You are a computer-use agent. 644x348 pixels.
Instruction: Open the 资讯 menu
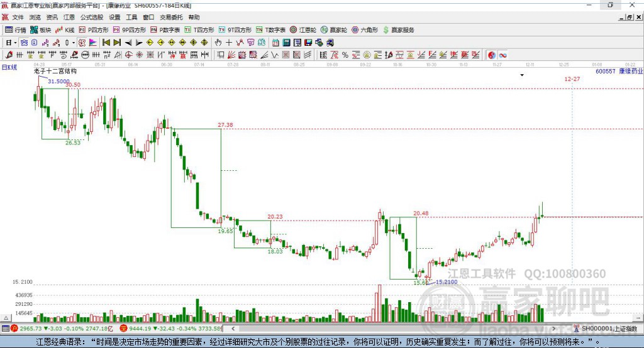pos(52,17)
